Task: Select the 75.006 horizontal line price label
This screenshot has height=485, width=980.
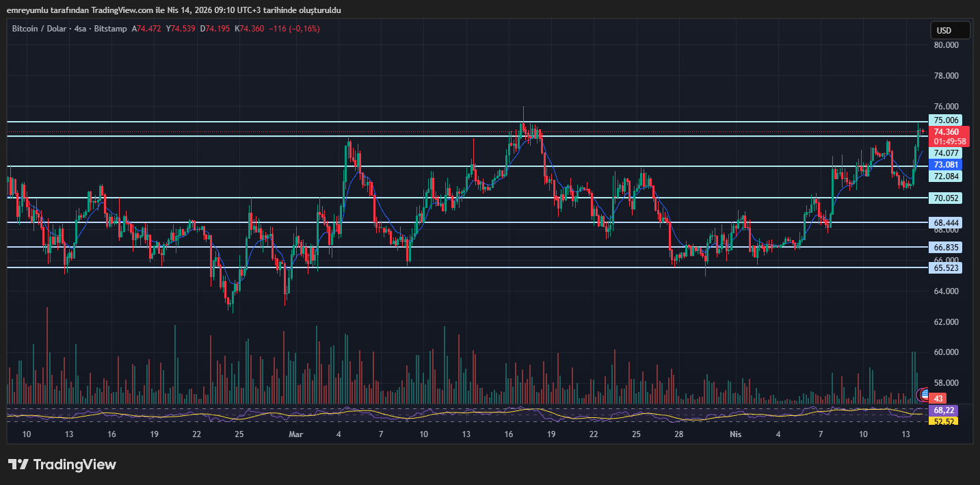Action: coord(946,120)
